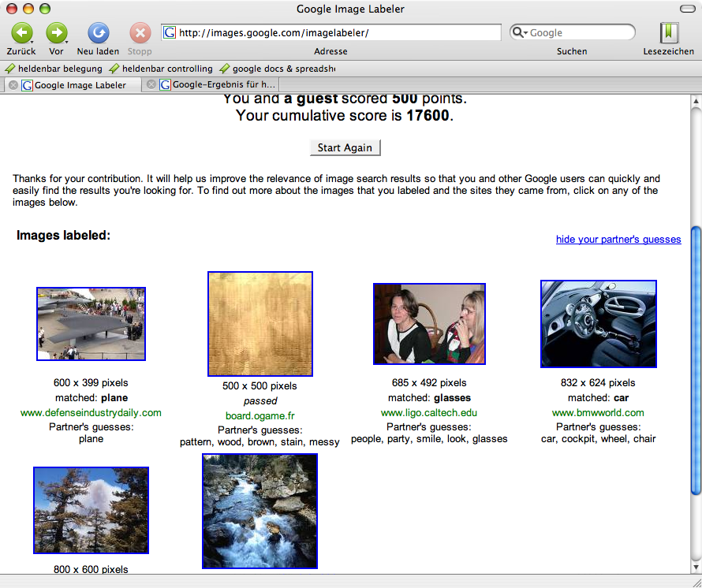
Task: Open the Lesezeichen bookmarks icon
Action: point(669,32)
